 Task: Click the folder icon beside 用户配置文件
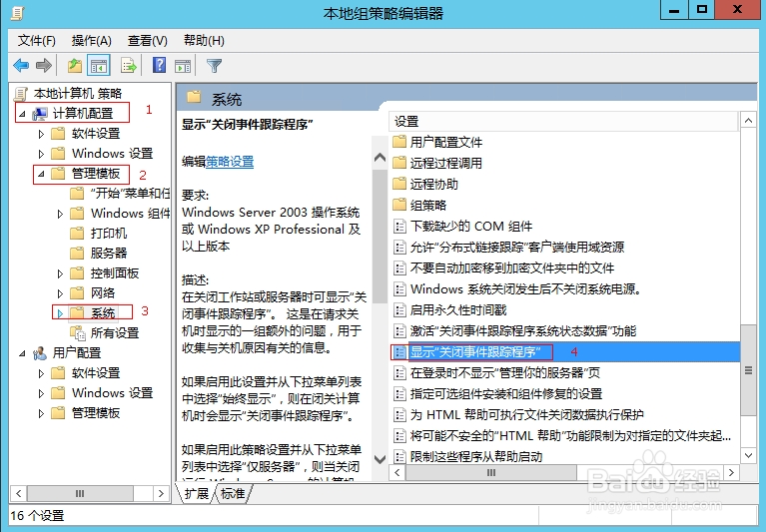[x=399, y=142]
